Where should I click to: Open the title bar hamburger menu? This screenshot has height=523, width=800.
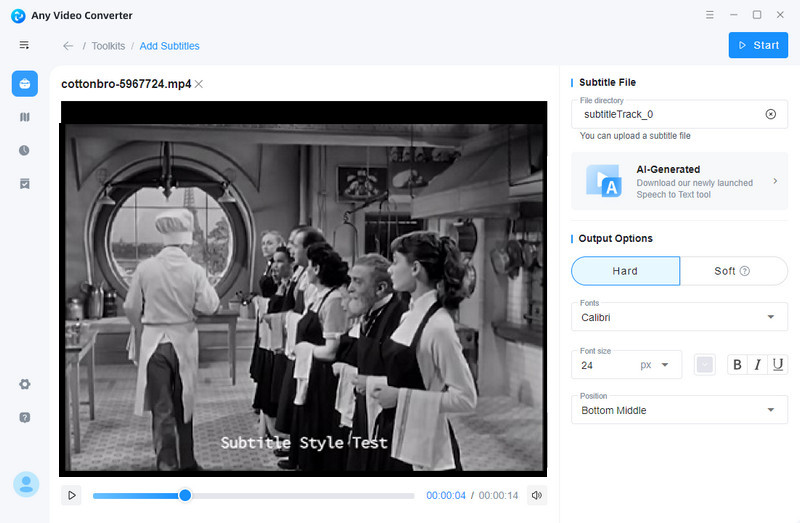point(710,15)
